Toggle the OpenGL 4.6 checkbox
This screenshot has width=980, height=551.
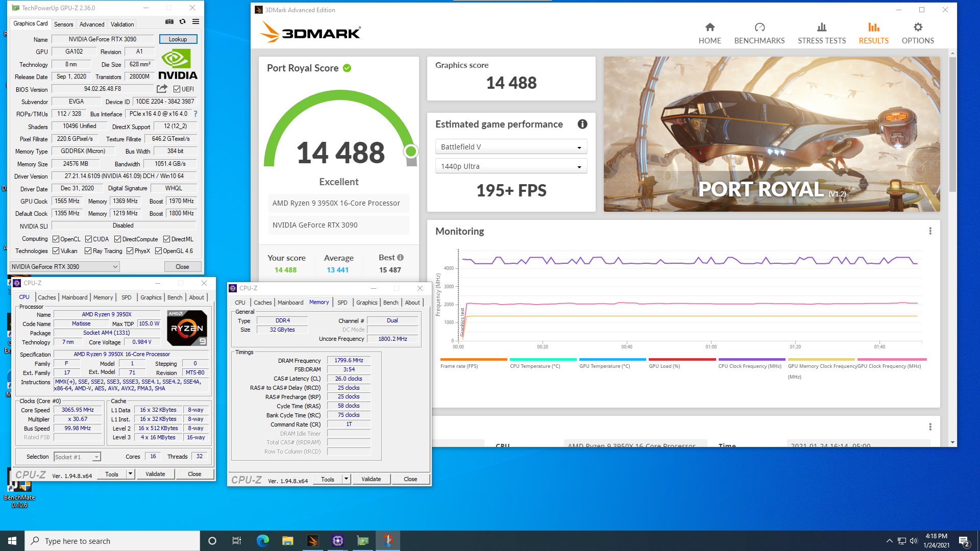point(159,251)
